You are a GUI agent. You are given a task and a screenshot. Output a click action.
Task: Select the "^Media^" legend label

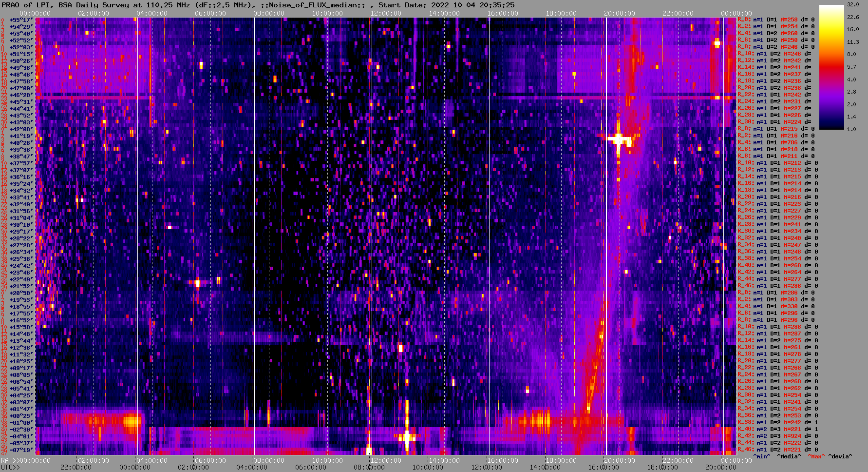coord(789,456)
